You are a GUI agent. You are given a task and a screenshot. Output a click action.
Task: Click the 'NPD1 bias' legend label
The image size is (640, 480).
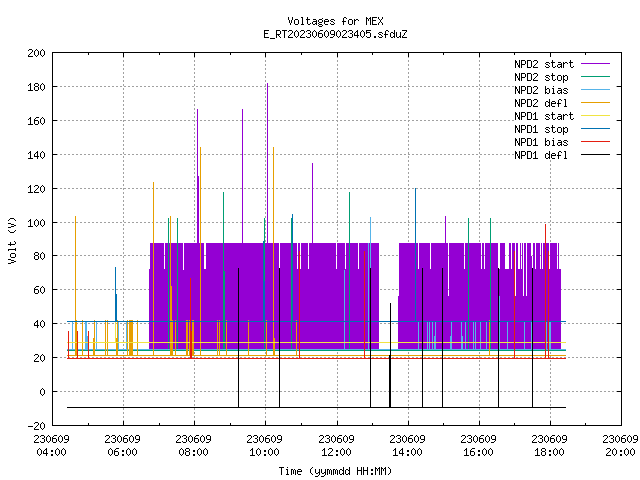[541, 142]
